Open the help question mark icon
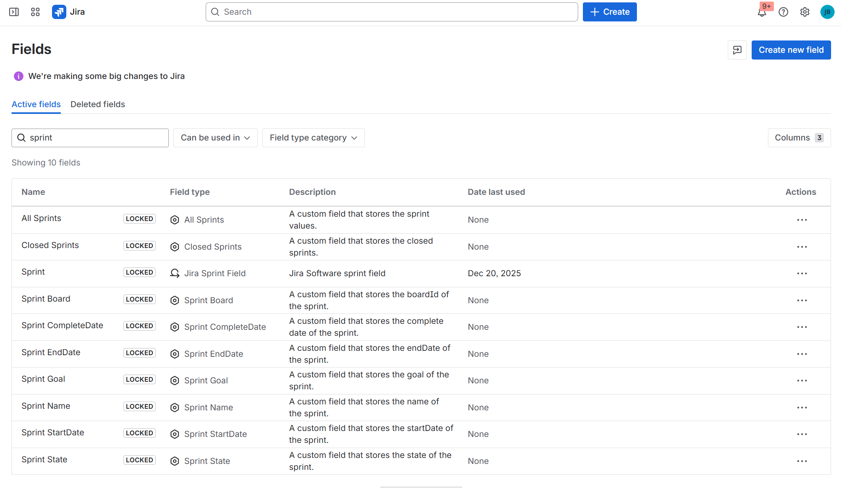841x504 pixels. (783, 12)
